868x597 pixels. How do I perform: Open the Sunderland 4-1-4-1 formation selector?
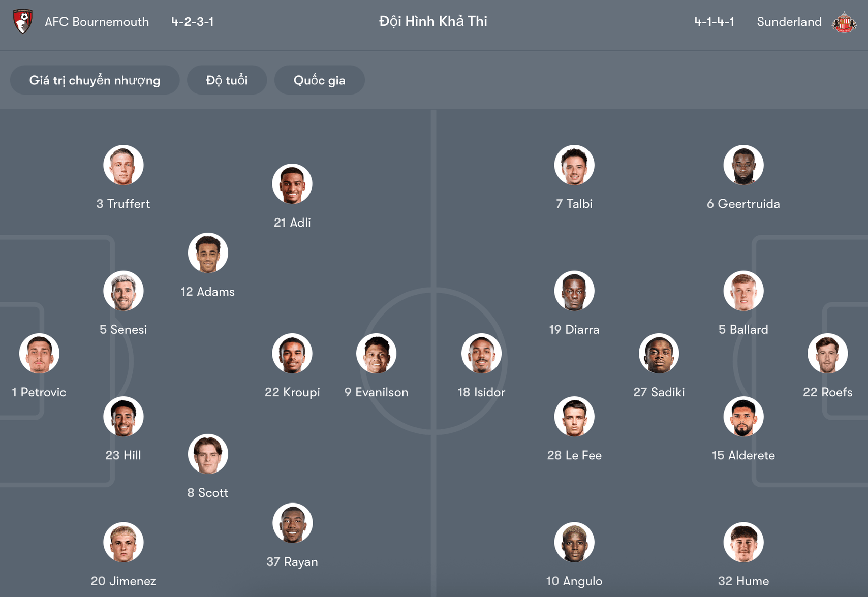point(714,21)
